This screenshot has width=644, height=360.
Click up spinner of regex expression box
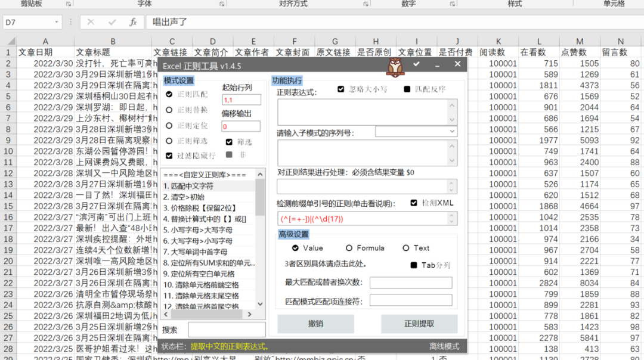coord(452,105)
